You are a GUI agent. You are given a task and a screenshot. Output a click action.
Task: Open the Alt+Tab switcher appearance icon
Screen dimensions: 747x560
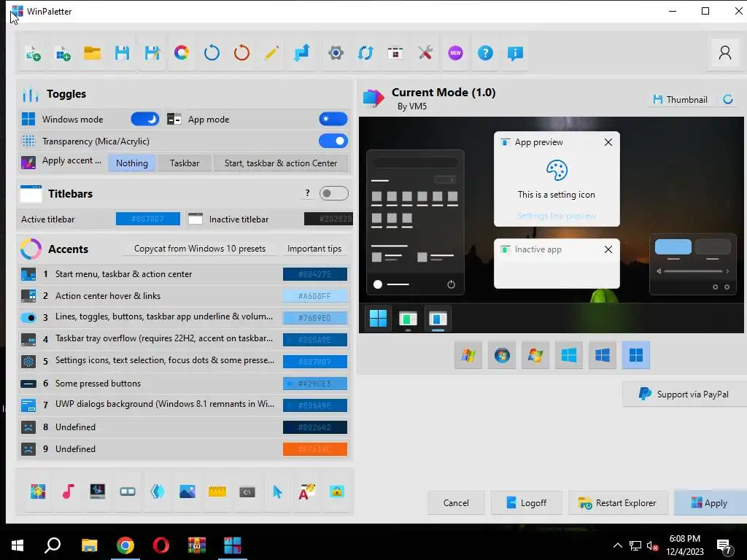click(x=128, y=491)
